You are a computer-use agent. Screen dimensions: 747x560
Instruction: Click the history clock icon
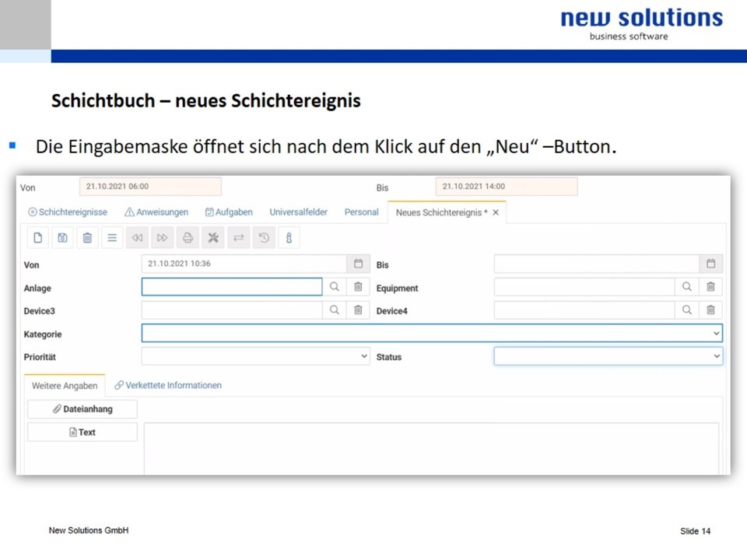(x=264, y=238)
